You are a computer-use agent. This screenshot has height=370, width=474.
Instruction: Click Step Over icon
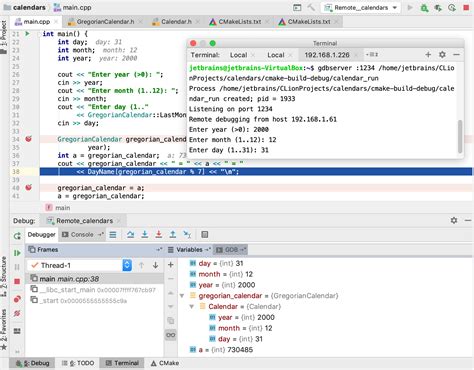pyautogui.click(x=131, y=235)
